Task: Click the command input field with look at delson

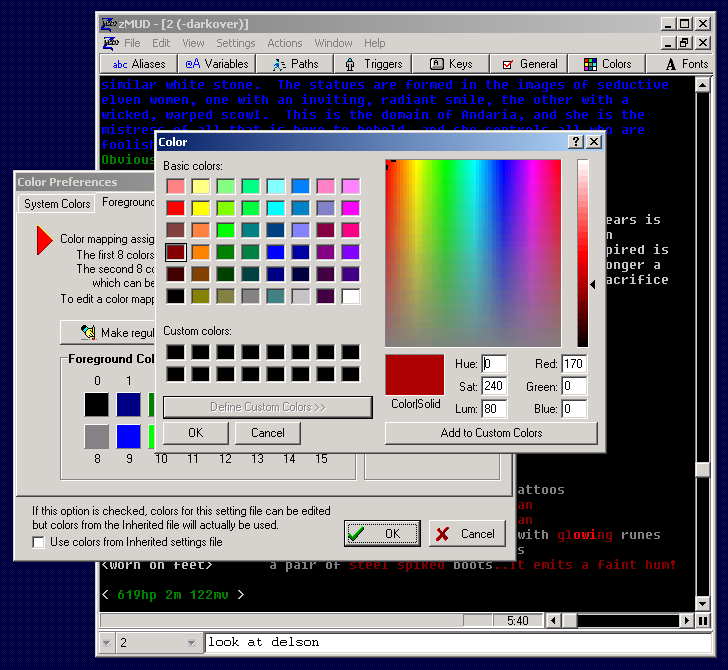Action: point(458,643)
